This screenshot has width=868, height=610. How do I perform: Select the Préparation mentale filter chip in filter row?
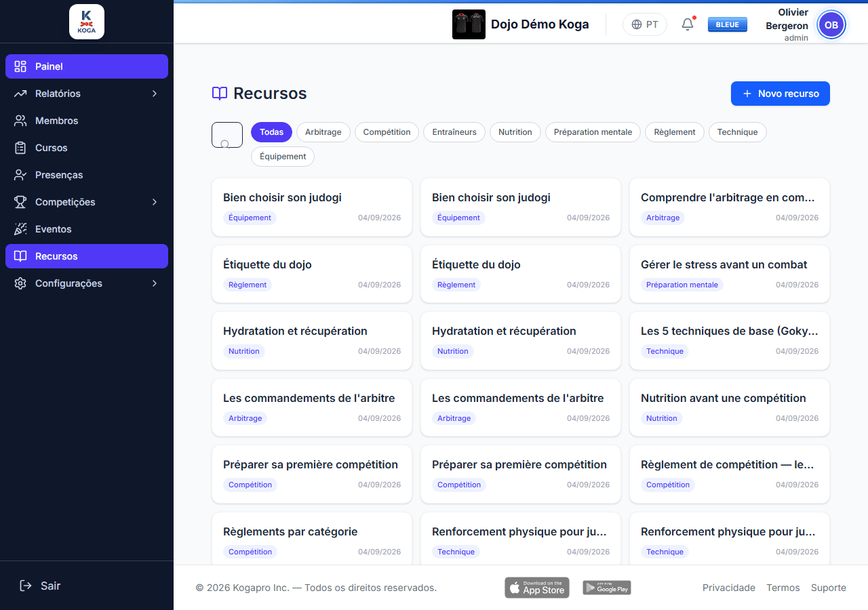593,132
